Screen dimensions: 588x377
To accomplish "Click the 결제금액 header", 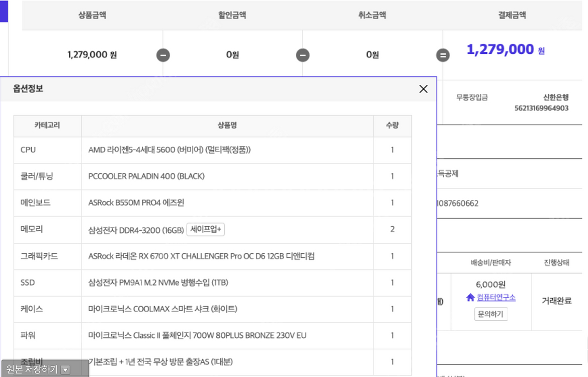I will [x=512, y=15].
